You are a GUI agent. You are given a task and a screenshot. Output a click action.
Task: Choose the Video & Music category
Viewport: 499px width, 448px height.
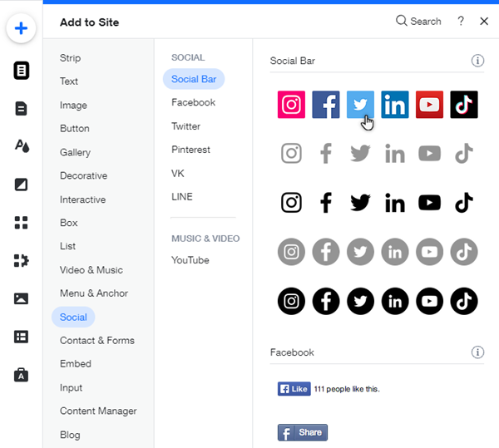pos(91,270)
